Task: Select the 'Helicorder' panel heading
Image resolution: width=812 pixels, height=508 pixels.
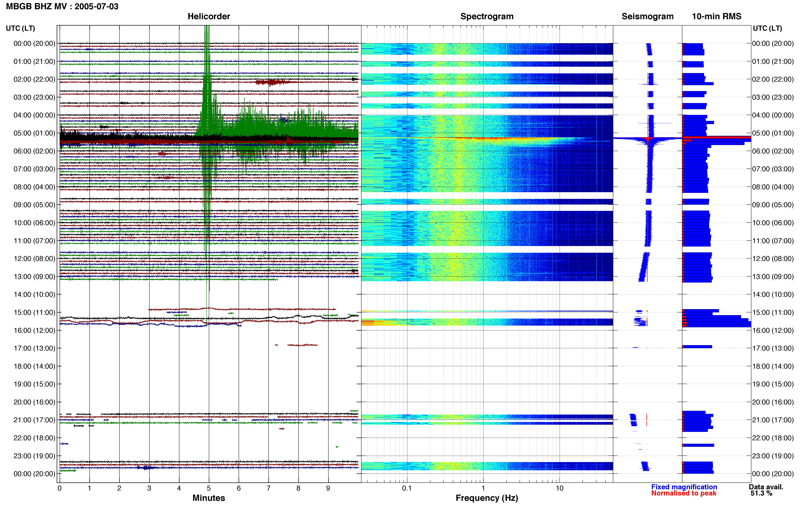Action: [209, 16]
